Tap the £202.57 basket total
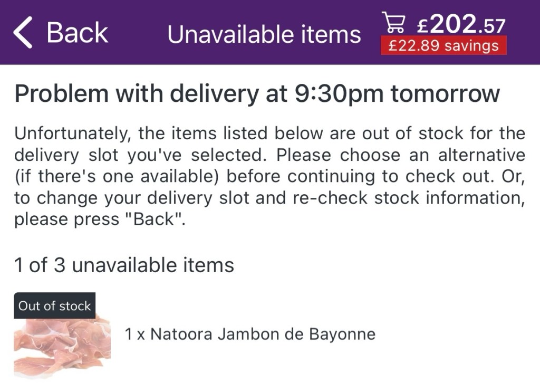 461,24
